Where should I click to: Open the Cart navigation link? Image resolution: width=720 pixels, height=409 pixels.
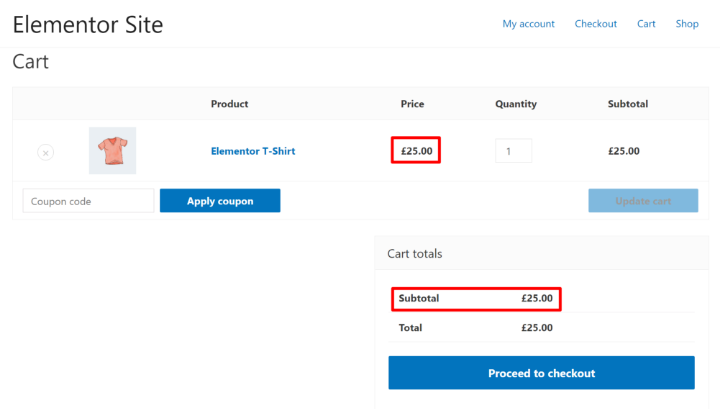[646, 24]
